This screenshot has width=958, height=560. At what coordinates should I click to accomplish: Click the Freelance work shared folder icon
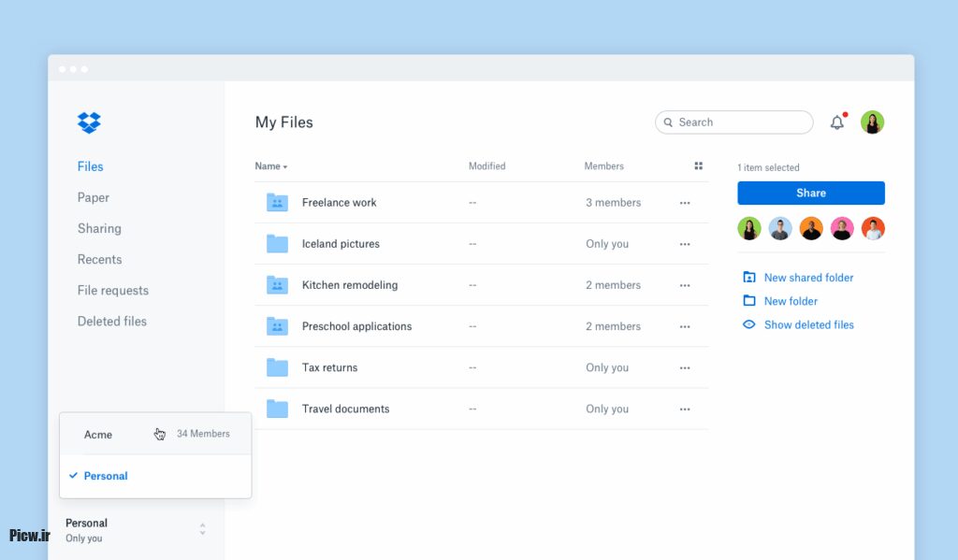click(277, 203)
